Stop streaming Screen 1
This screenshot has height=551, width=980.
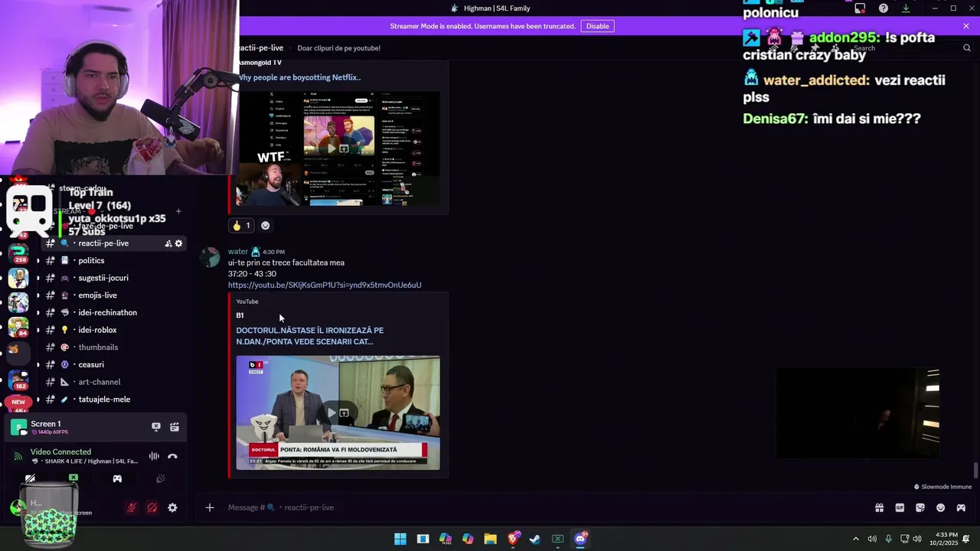point(156,427)
